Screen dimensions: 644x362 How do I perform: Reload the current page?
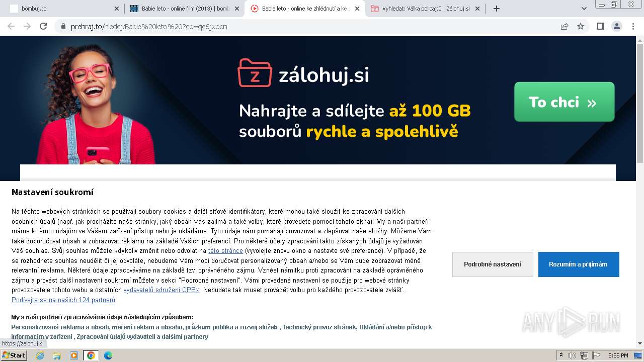click(43, 26)
